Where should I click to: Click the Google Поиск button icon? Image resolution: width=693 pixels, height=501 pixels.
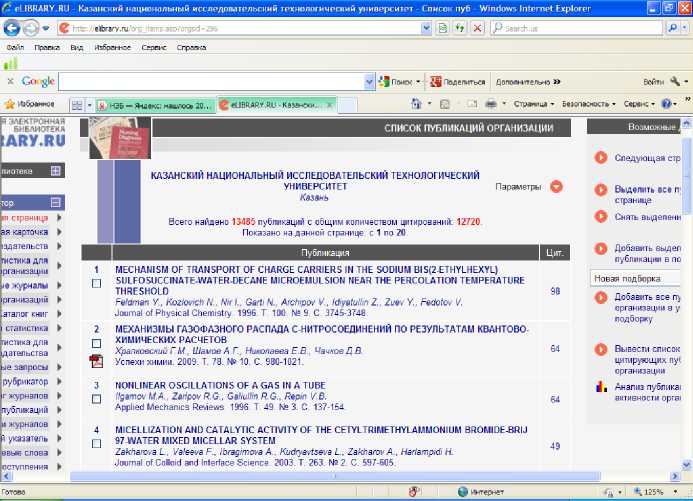[x=385, y=82]
